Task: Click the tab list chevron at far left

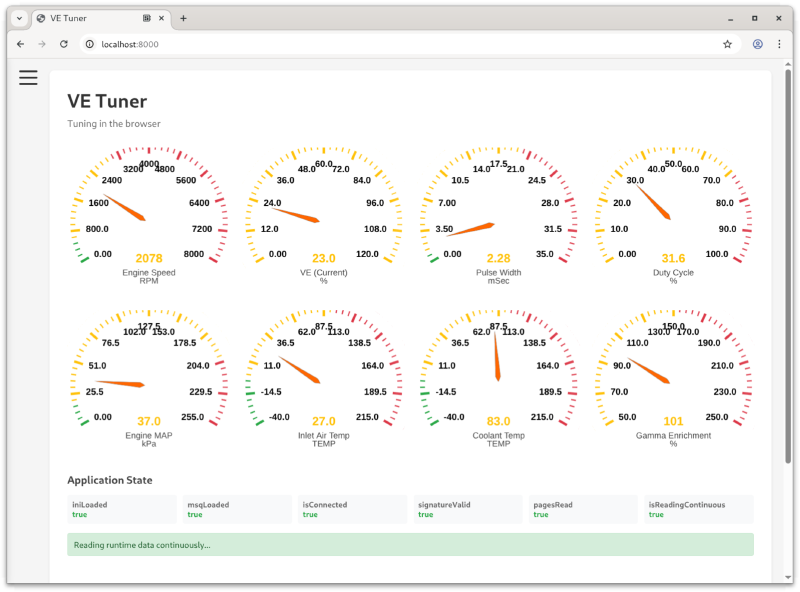Action: (x=18, y=17)
